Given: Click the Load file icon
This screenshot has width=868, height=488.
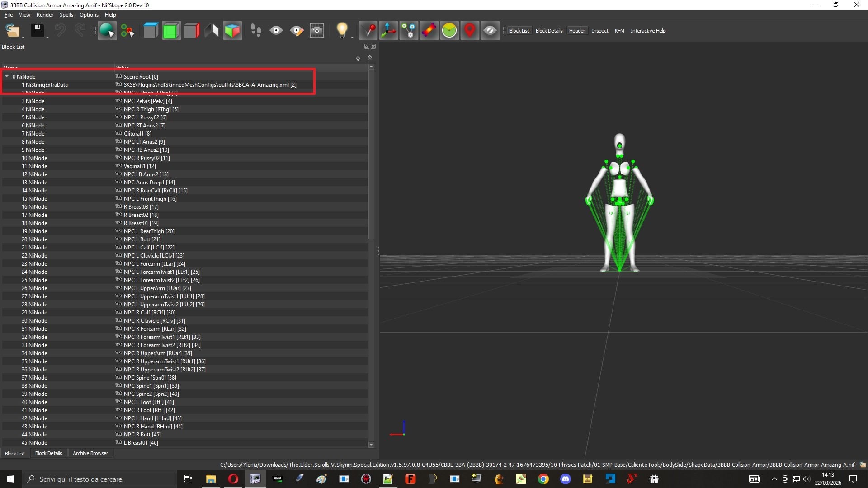Looking at the screenshot, I should (x=13, y=31).
